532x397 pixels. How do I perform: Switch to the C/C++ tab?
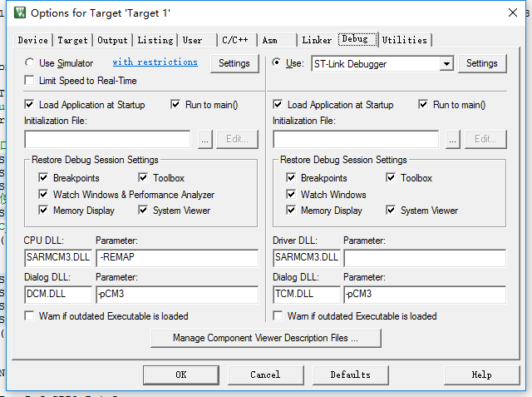236,40
